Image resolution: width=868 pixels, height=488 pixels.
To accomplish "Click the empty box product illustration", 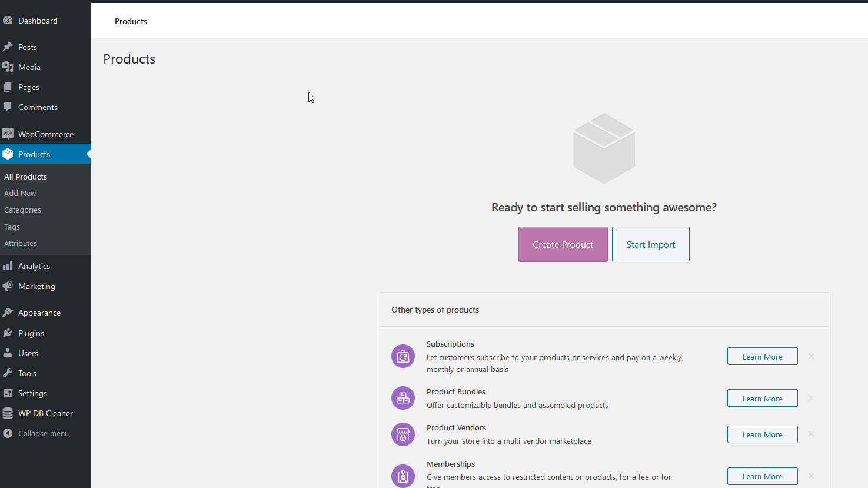I will [604, 148].
